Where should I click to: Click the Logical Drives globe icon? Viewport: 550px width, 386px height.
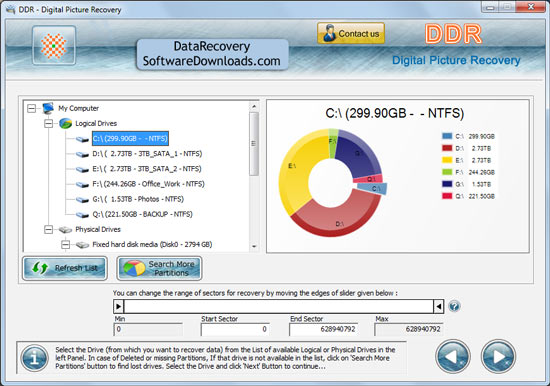pyautogui.click(x=65, y=123)
